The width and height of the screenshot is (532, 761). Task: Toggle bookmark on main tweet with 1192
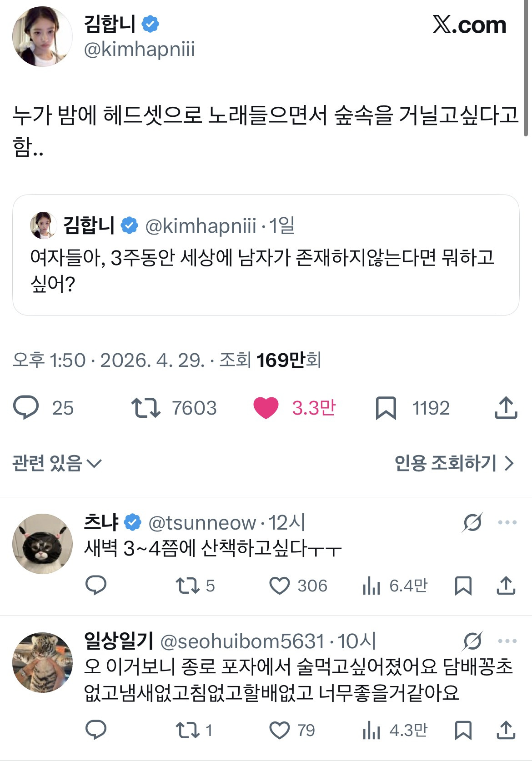[386, 408]
